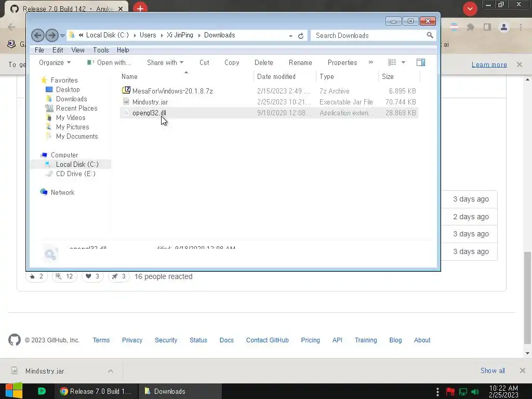Go back in Explorer navigation history
The height and width of the screenshot is (399, 532).
tap(37, 35)
